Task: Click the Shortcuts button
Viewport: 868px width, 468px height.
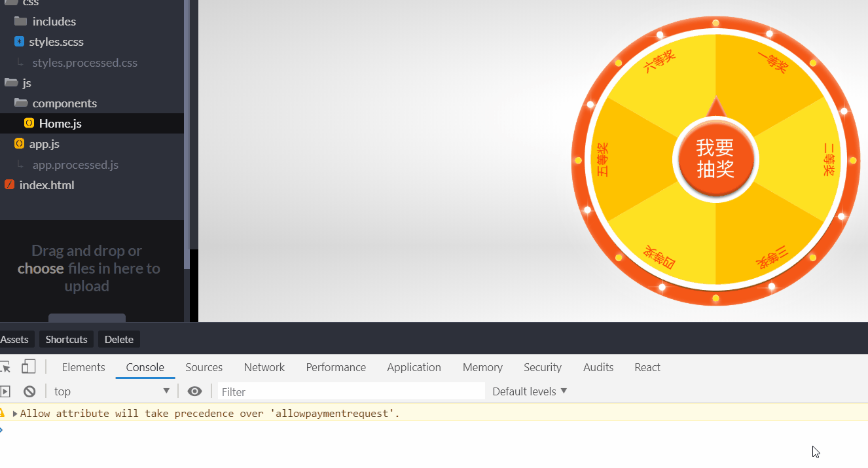Action: click(x=66, y=339)
